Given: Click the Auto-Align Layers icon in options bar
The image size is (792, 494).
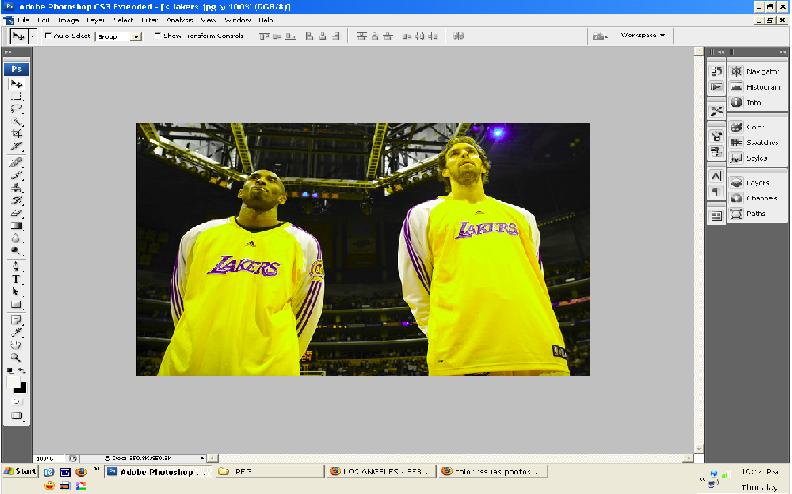Looking at the screenshot, I should (x=459, y=36).
